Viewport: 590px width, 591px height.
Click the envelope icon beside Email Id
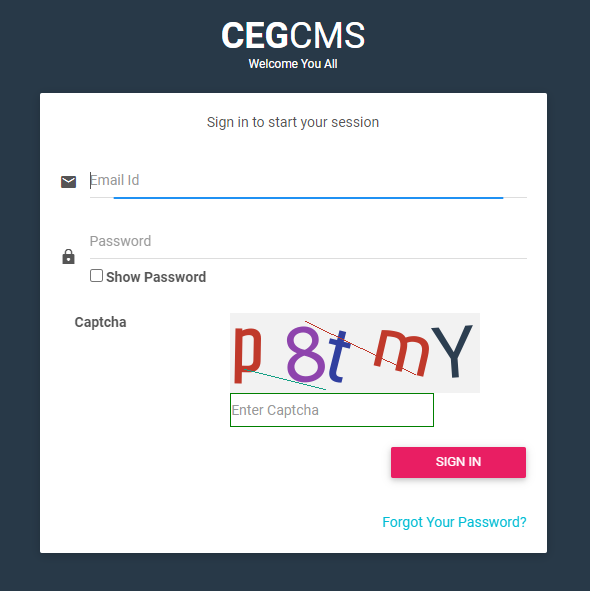point(68,182)
